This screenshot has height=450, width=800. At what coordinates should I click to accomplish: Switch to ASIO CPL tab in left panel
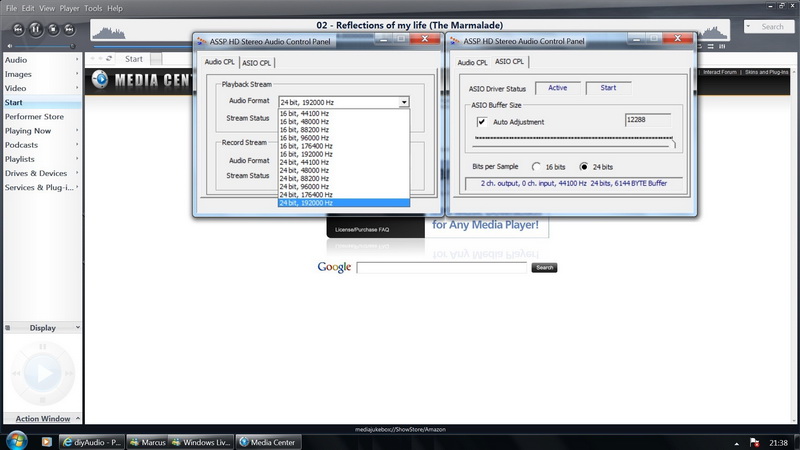[x=257, y=63]
